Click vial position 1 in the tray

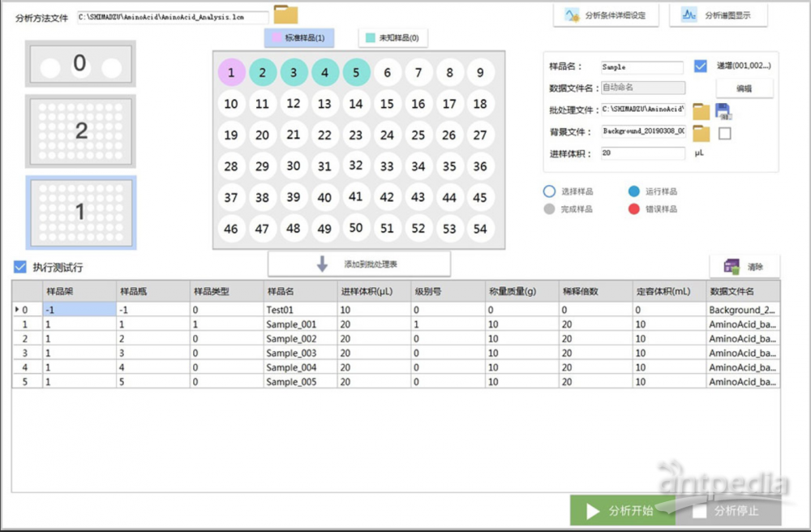click(231, 73)
